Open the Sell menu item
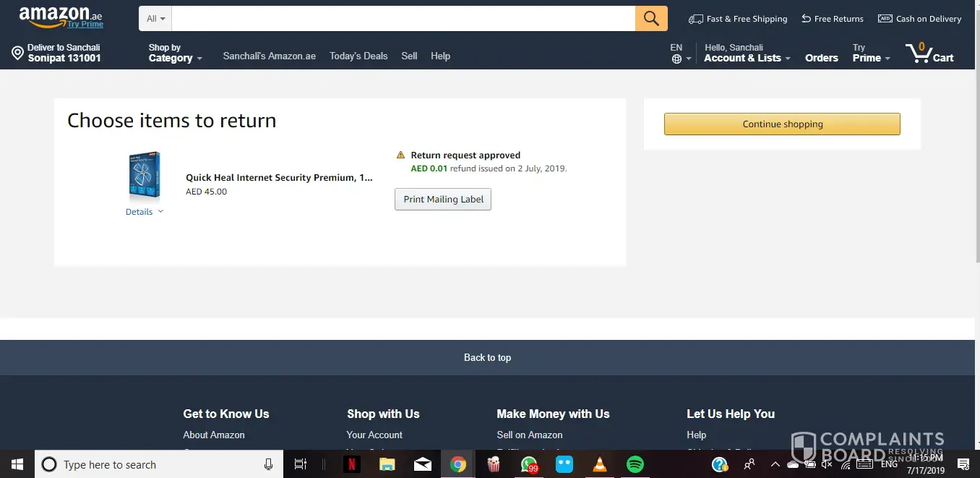The image size is (980, 478). tap(409, 56)
